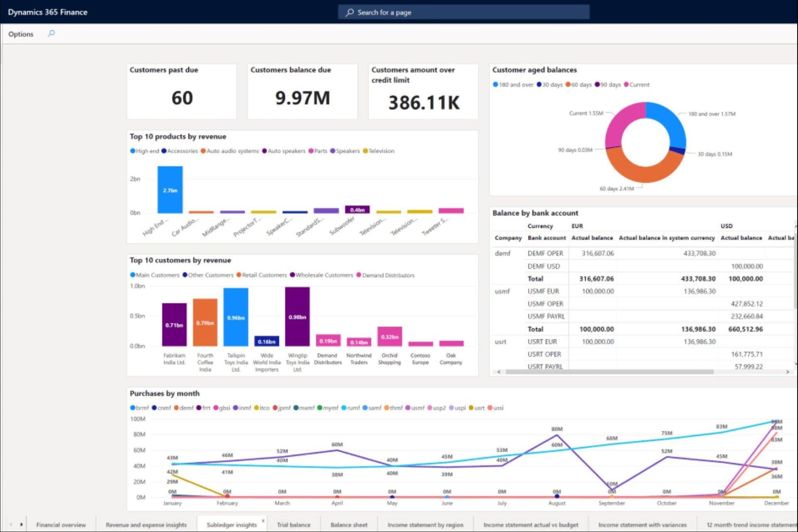Select the Auto audio systems legend item
Image resolution: width=798 pixels, height=532 pixels.
point(229,151)
